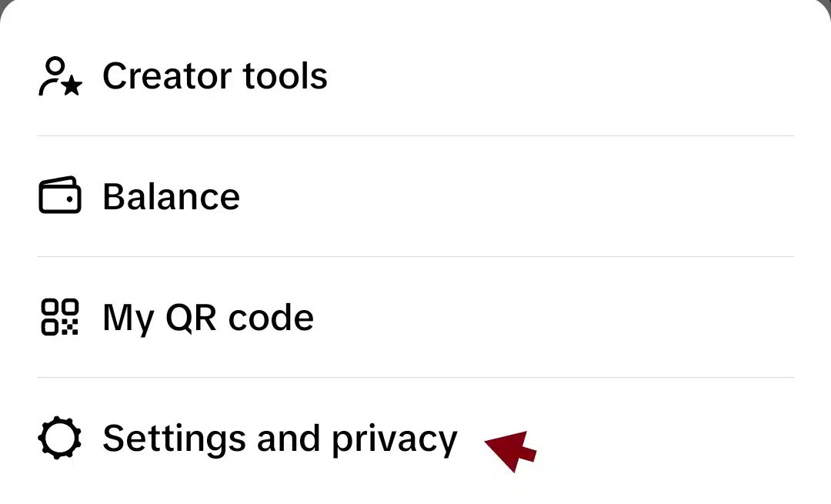Click the word "code" in the QR row
Screen dimensions: 831x504
[x=271, y=317]
